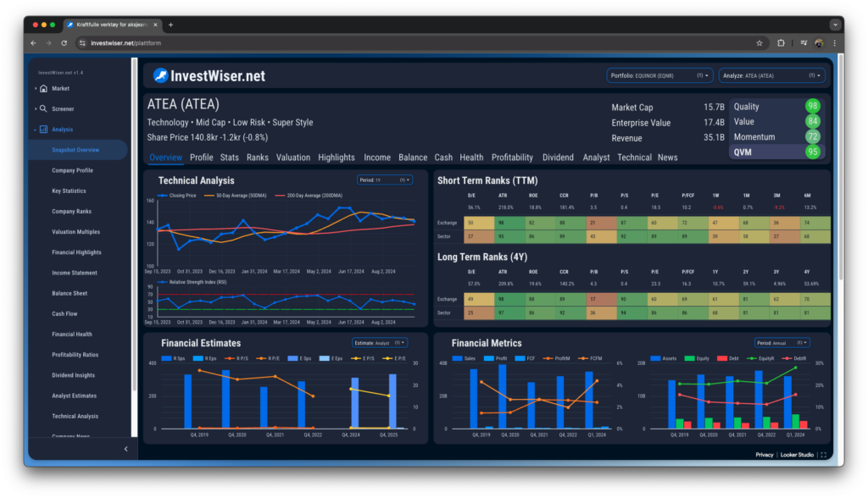The width and height of the screenshot is (868, 498).
Task: Click the green Quality score 98 badge
Action: [x=812, y=106]
